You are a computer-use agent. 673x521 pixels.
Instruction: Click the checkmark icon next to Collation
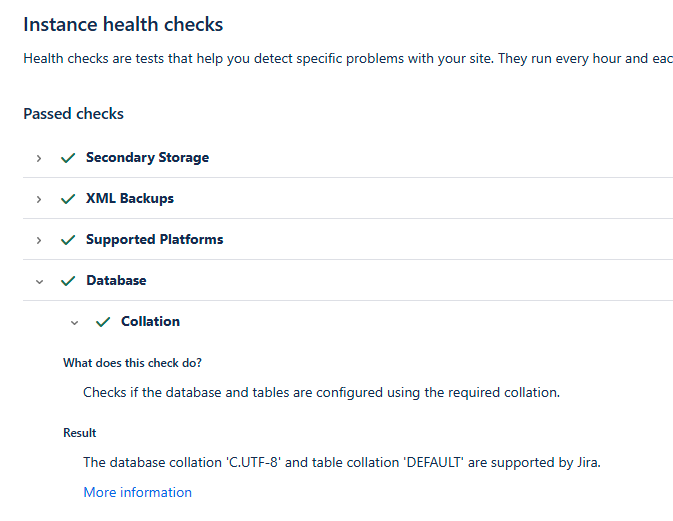tap(103, 321)
